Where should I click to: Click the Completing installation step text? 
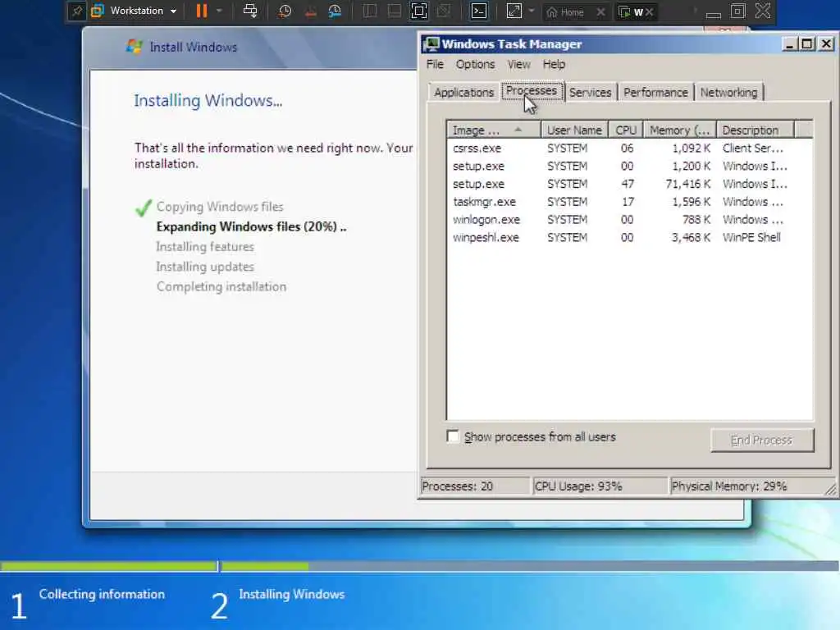pyautogui.click(x=221, y=286)
